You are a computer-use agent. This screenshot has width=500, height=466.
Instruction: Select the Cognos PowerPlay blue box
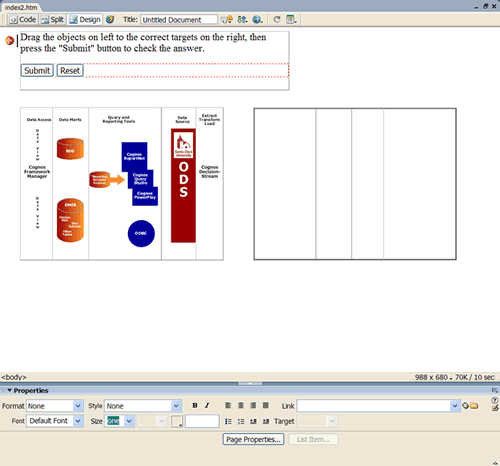(x=145, y=196)
